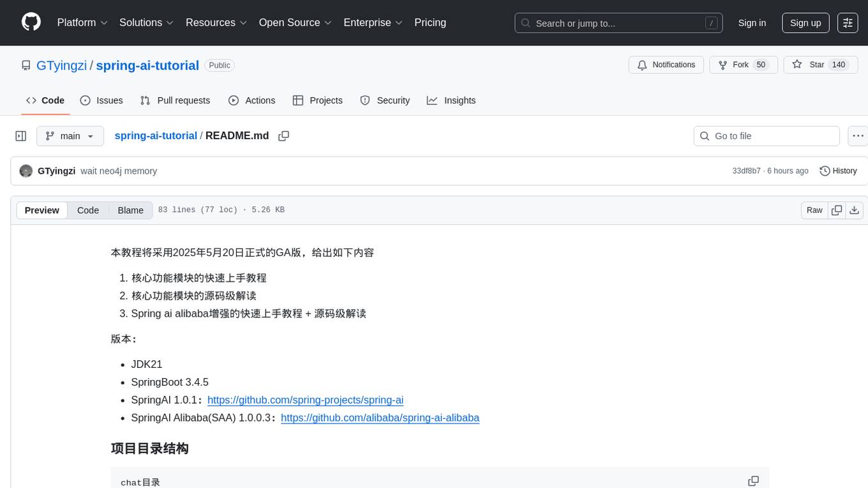Click the repository icon beside GTyingzi
This screenshot has width=868, height=488.
coord(26,65)
